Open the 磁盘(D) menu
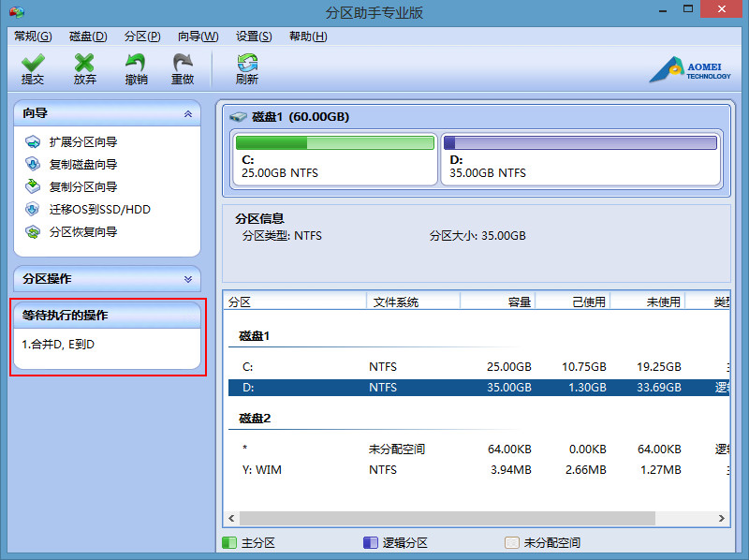Image resolution: width=749 pixels, height=560 pixels. (88, 37)
